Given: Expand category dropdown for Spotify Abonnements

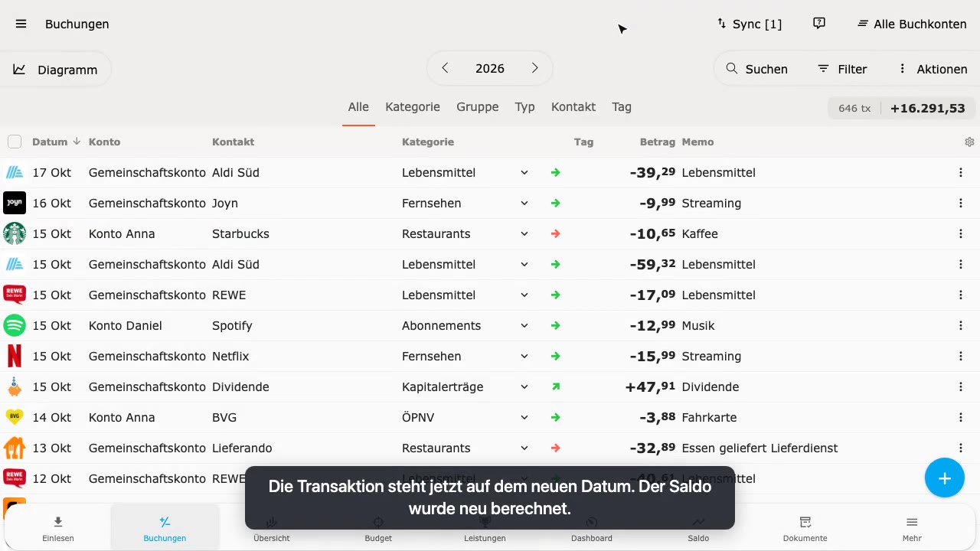Looking at the screenshot, I should (524, 325).
